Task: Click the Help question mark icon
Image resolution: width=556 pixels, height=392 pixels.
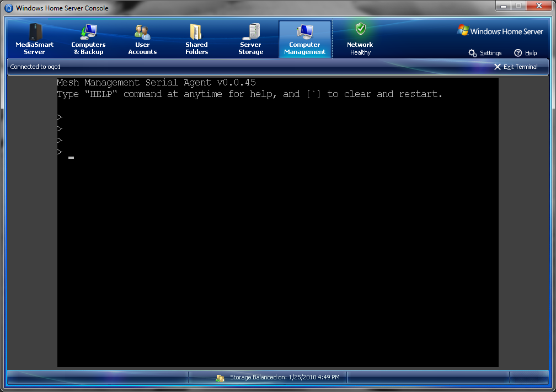Action: click(518, 53)
